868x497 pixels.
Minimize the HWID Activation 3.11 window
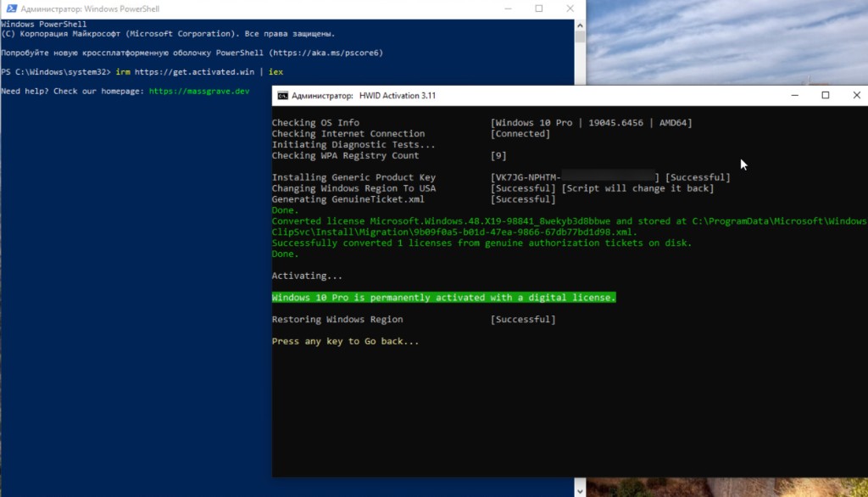[x=794, y=95]
